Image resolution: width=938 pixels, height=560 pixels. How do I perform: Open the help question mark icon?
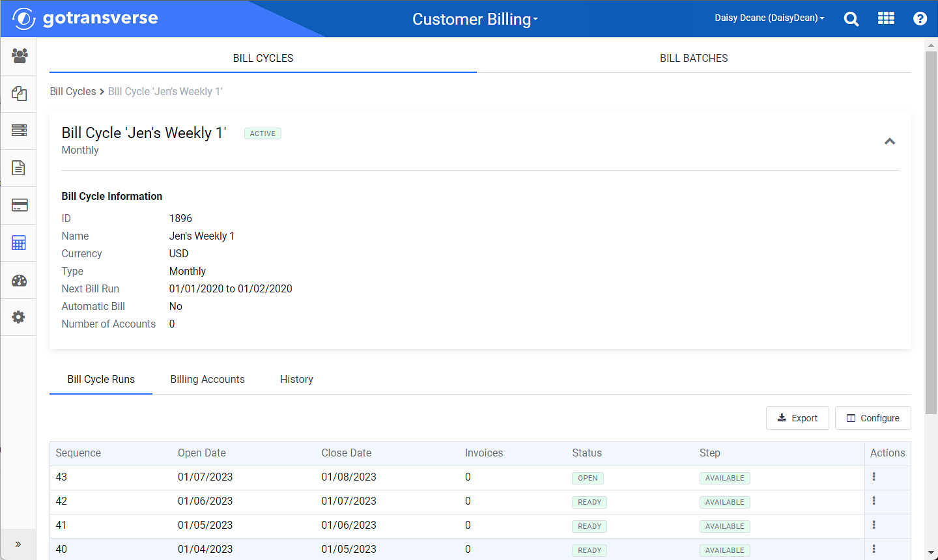click(x=920, y=19)
